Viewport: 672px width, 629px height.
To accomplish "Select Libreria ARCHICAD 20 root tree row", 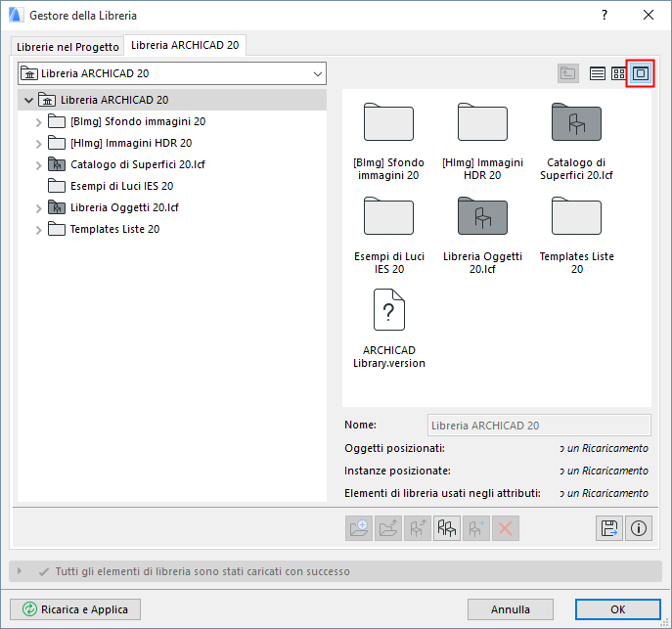I will click(172, 100).
